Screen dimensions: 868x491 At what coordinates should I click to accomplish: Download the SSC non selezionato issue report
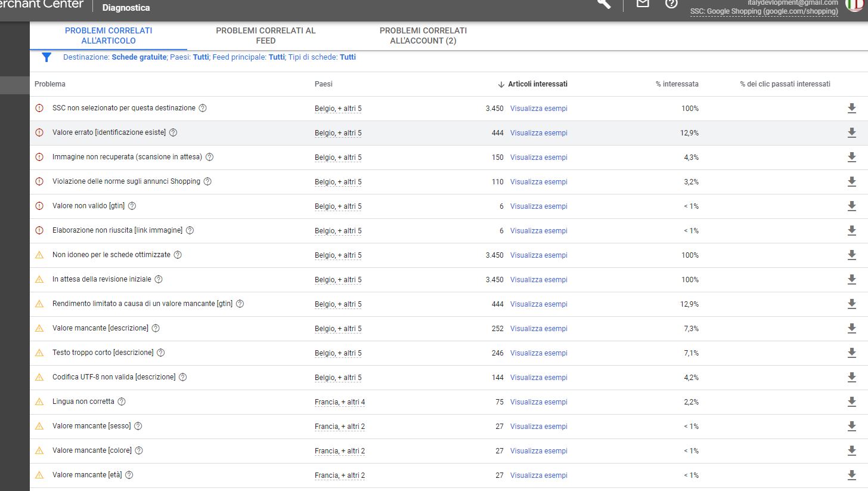point(852,108)
